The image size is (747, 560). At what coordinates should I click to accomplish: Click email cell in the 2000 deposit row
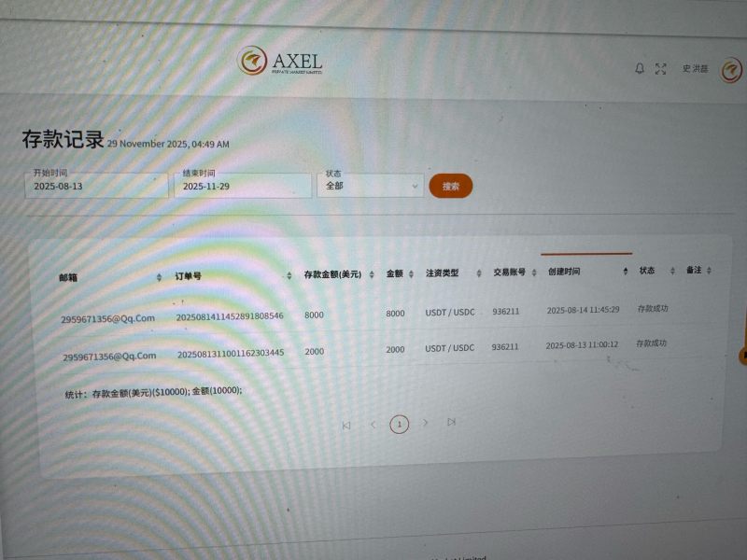tap(109, 357)
